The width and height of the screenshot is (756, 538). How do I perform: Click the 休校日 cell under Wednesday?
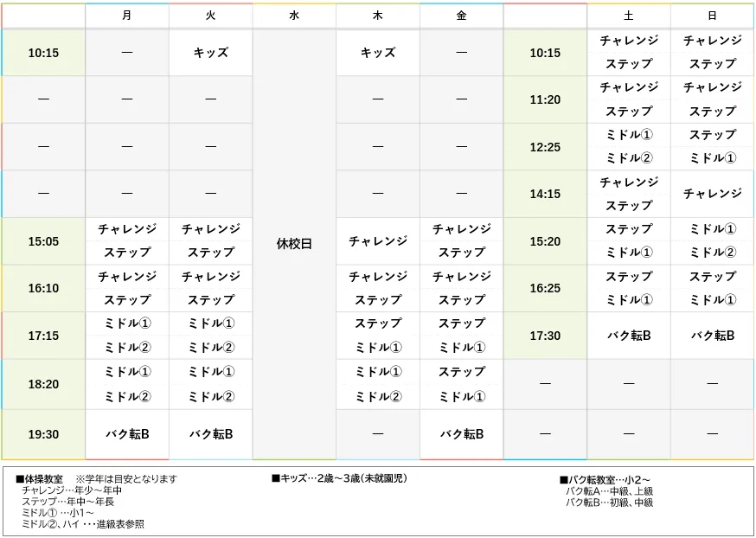tap(294, 242)
